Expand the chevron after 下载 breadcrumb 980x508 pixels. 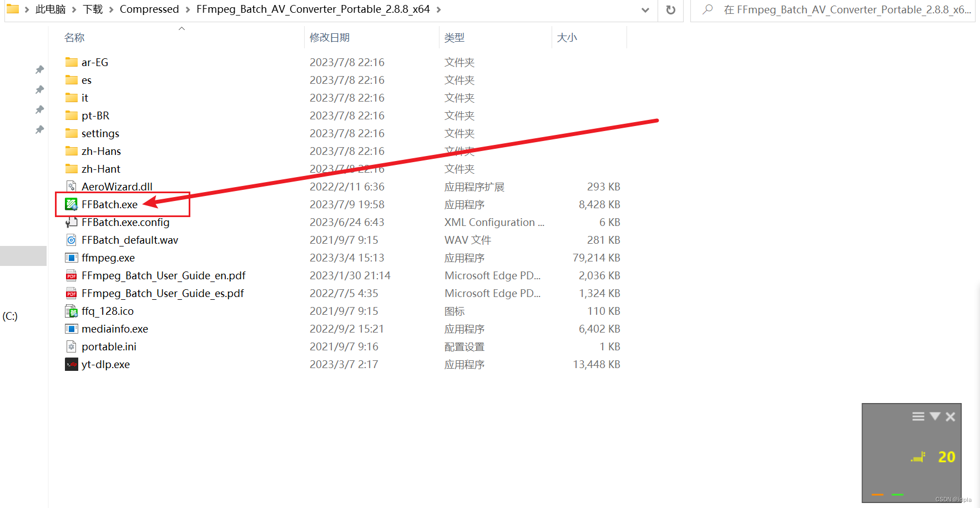pos(111,10)
